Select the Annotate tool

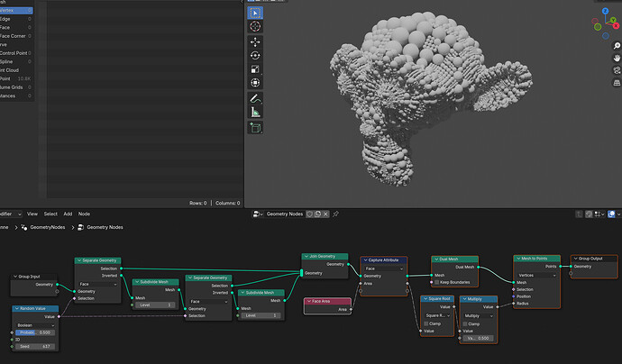point(255,98)
